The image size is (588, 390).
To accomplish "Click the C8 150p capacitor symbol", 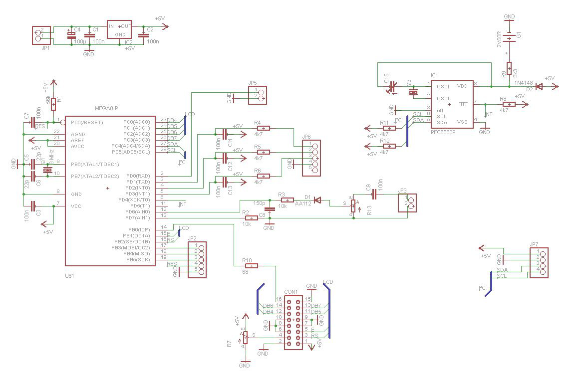I will pos(270,209).
